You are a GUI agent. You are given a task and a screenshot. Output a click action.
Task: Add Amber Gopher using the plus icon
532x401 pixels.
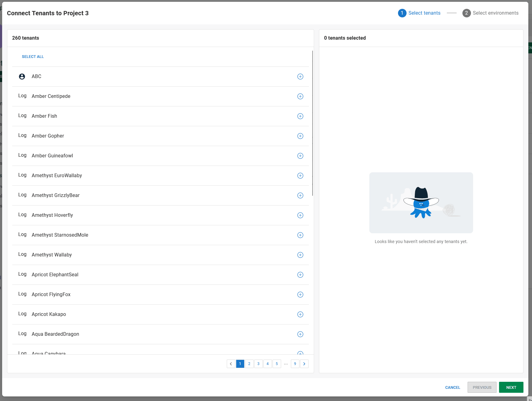pyautogui.click(x=300, y=136)
